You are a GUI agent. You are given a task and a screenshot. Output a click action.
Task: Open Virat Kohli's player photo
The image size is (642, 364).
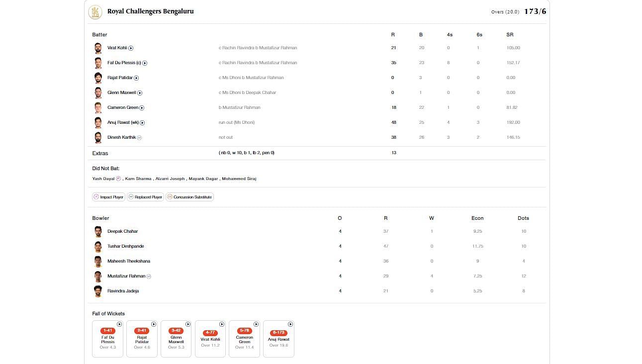pos(98,48)
